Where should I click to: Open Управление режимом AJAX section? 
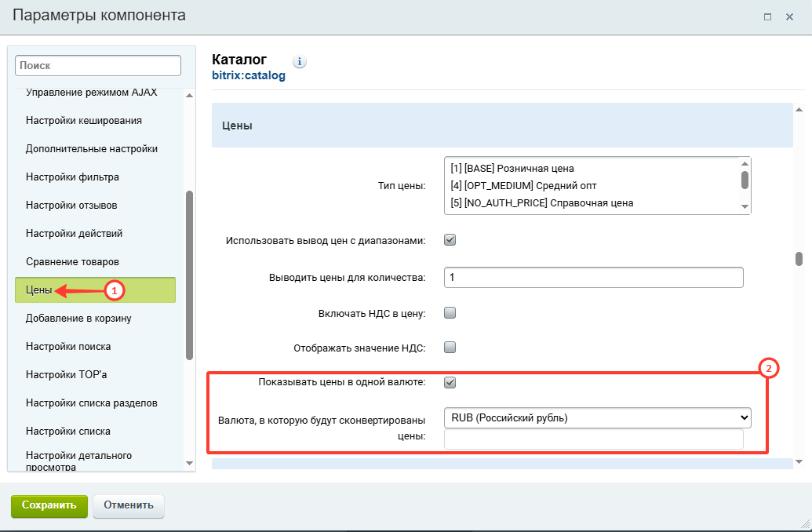pos(92,93)
